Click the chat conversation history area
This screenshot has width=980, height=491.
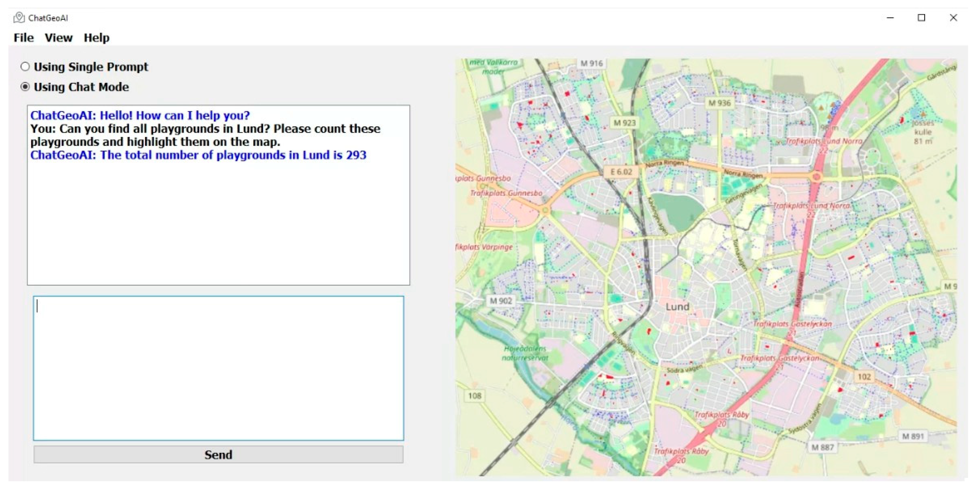click(218, 221)
